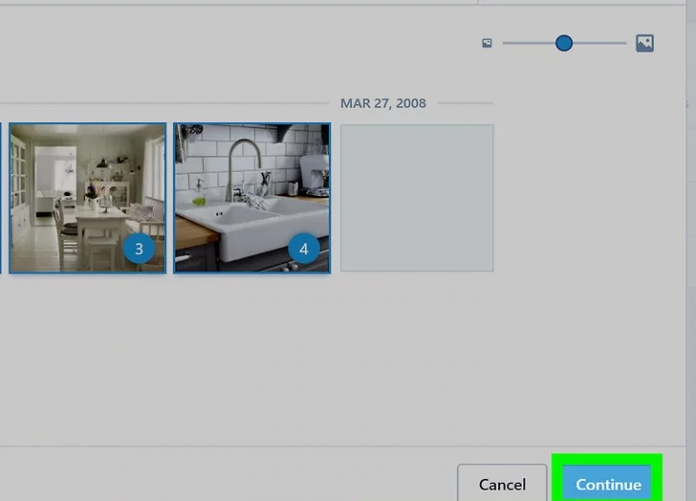Click the blue number 4 selection badge
Viewport: 696px width, 501px height.
[304, 248]
